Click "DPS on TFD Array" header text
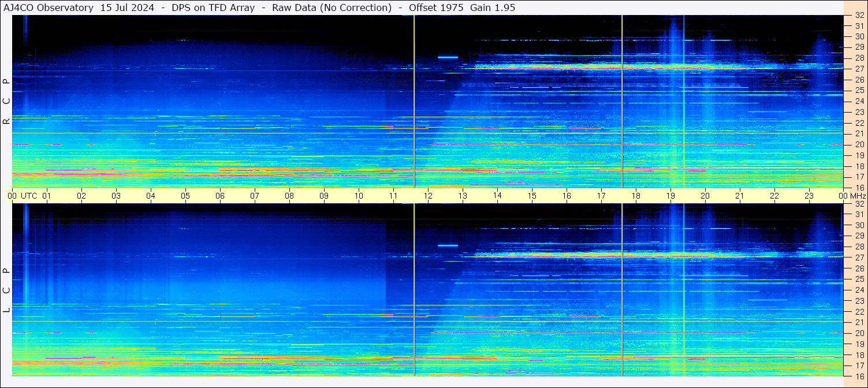This screenshot has height=388, width=868. coord(213,8)
